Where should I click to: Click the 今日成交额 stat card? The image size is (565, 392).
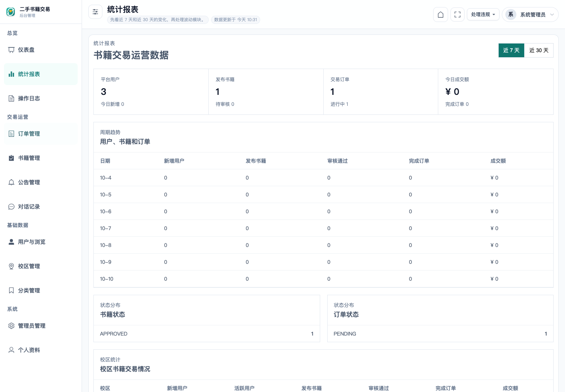pos(496,92)
